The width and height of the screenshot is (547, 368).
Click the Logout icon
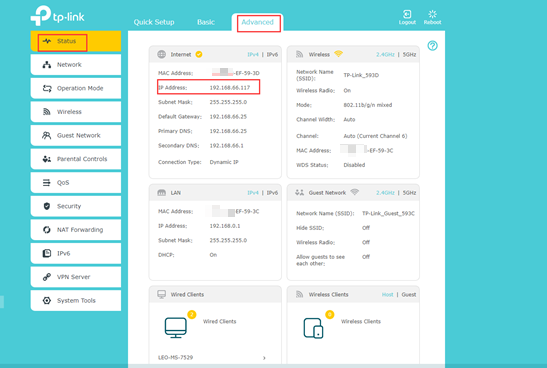(407, 14)
